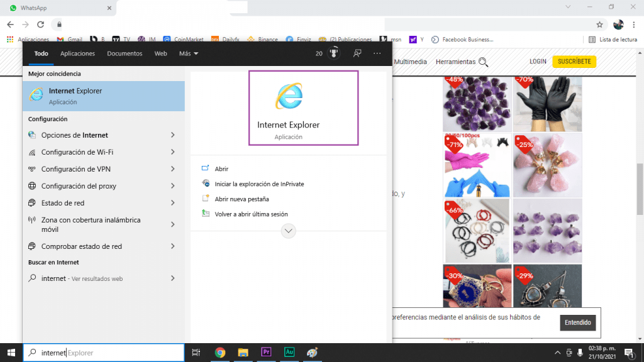Open the rose quartz pendants ad thumbnail
The image size is (644, 362).
pos(548,165)
